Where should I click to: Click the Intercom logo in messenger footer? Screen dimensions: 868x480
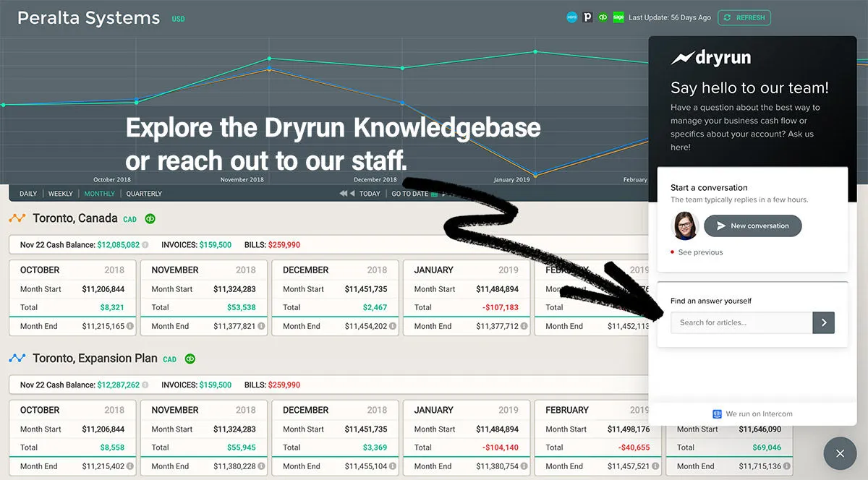tap(718, 413)
